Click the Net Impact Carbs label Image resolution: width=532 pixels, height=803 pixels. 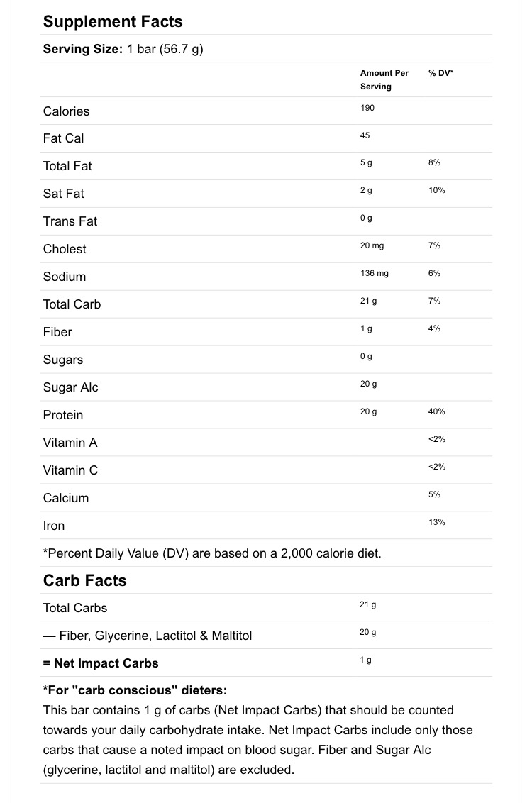pos(101,663)
